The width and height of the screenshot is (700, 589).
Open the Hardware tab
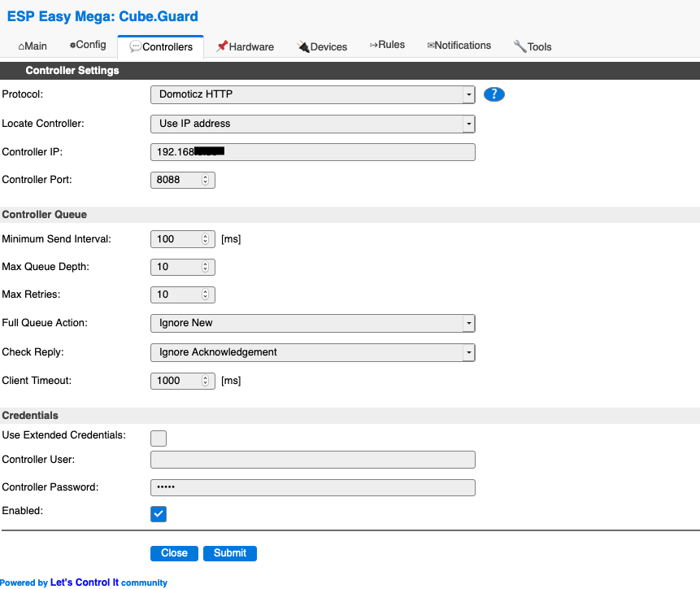[245, 47]
